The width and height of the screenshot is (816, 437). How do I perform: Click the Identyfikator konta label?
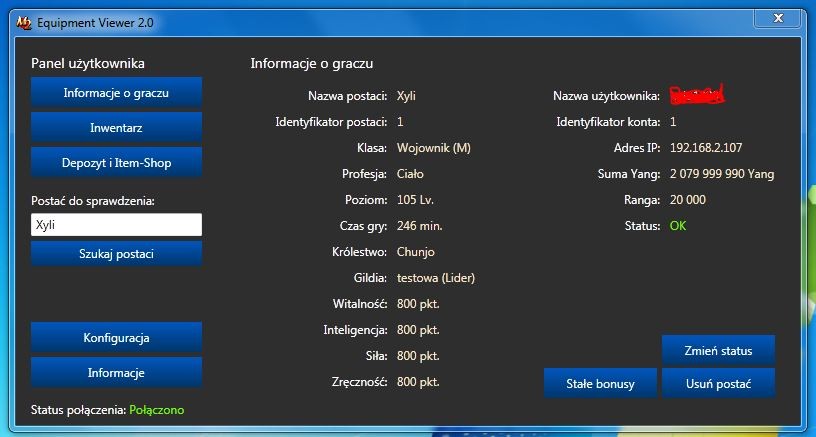(608, 122)
